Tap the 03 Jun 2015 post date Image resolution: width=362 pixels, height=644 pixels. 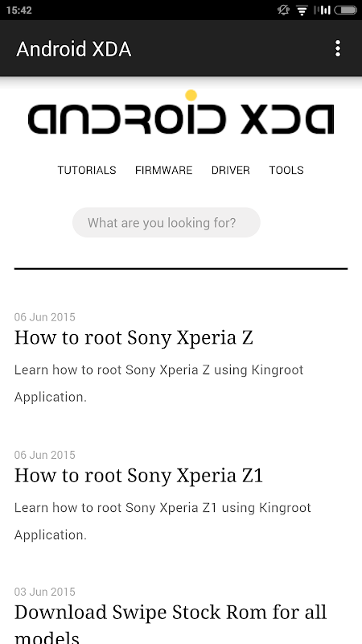(x=45, y=592)
